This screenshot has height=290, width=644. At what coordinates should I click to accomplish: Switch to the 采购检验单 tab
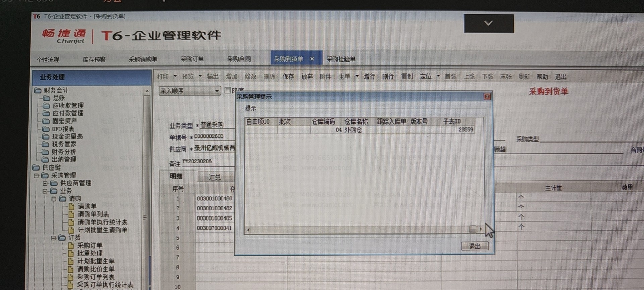[341, 59]
